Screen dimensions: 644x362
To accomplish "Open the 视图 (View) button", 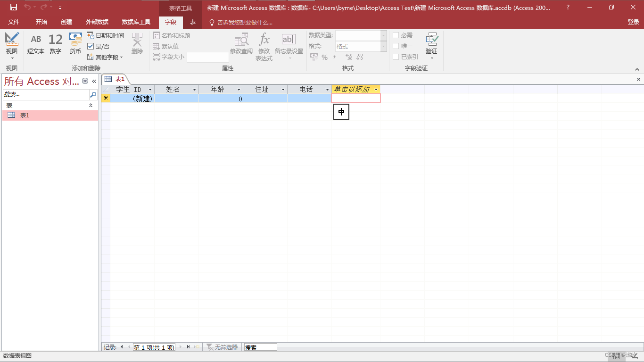I will [12, 46].
